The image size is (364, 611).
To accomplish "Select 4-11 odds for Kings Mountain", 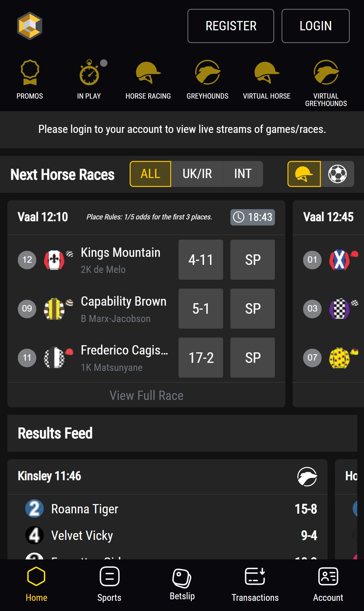I will [201, 260].
